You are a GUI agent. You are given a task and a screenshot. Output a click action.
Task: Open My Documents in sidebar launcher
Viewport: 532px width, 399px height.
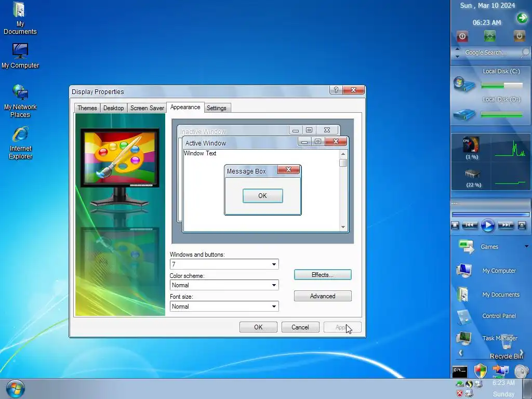[488, 294]
